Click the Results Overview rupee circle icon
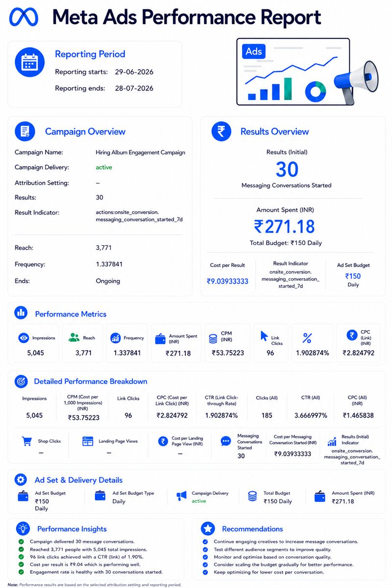 pyautogui.click(x=221, y=131)
